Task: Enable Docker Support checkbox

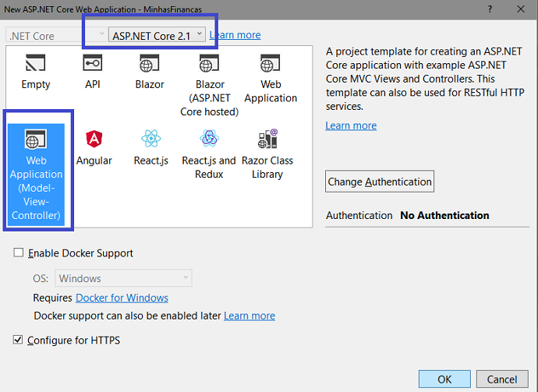Action: click(19, 253)
